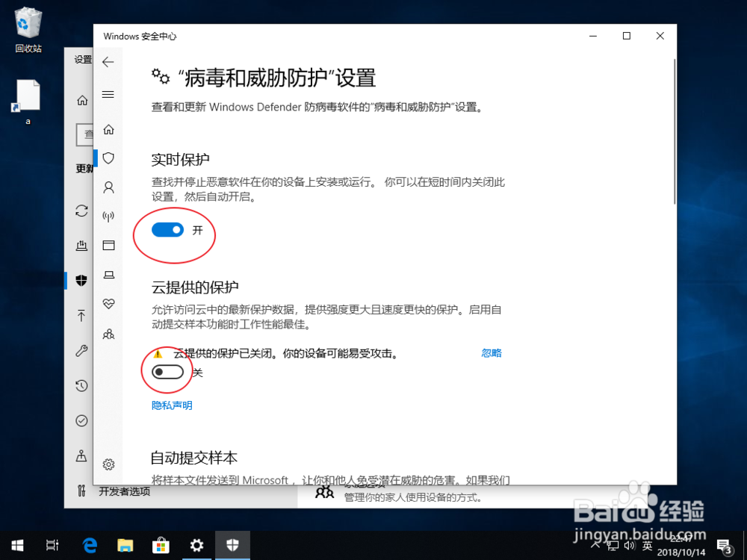Close the Windows Security window
Screen dimensions: 747x560
point(660,36)
